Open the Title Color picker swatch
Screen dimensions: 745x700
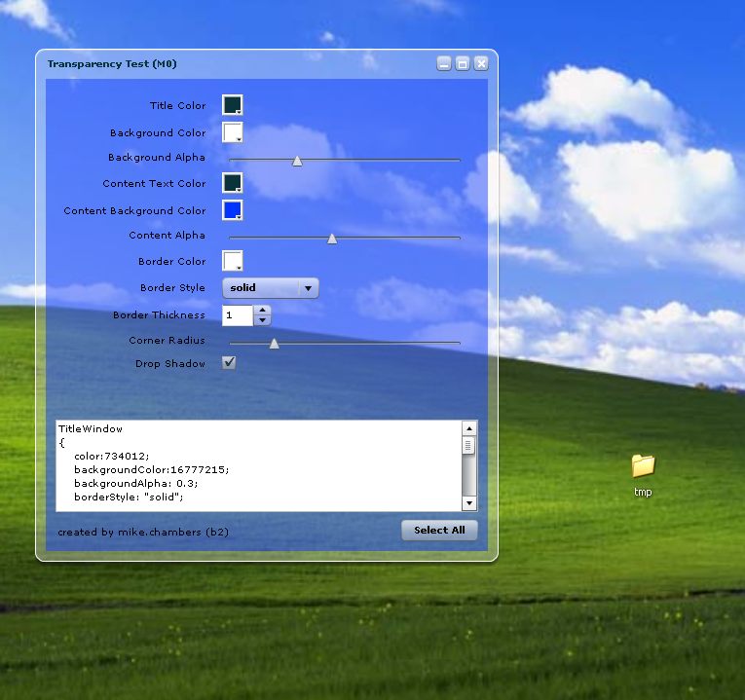(x=232, y=105)
